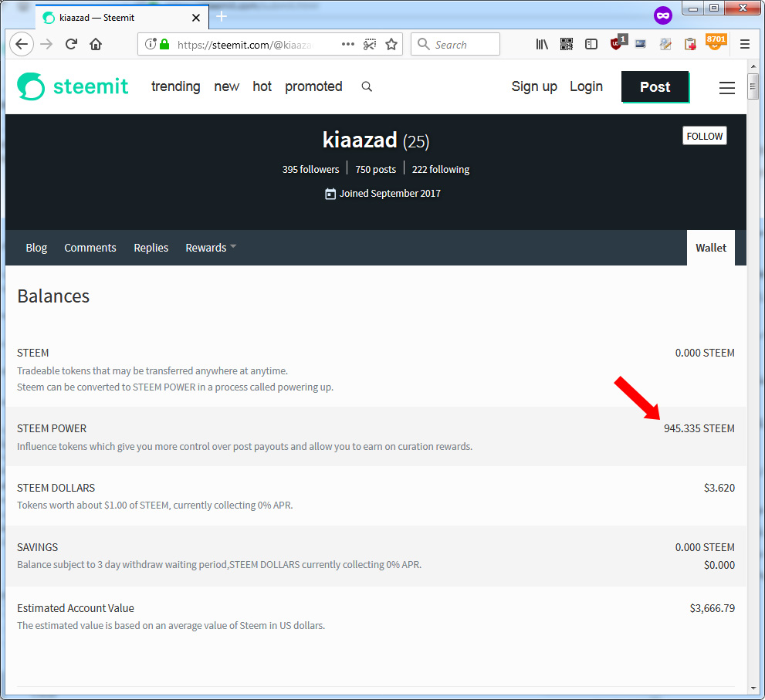
Task: Open the 395 followers list
Action: point(310,169)
